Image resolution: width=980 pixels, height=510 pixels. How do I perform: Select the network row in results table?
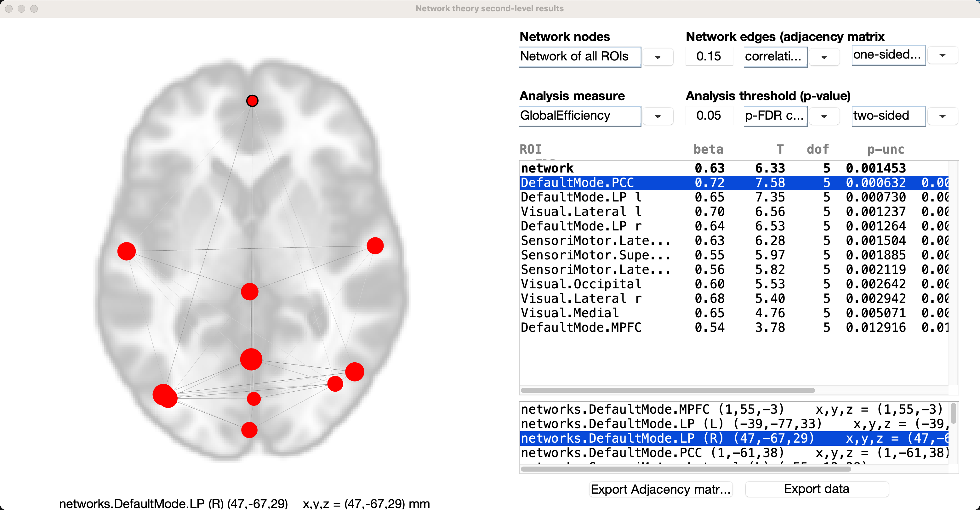pyautogui.click(x=734, y=168)
